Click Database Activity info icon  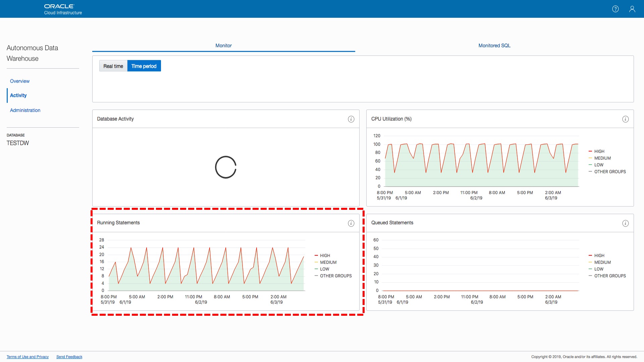tap(351, 119)
